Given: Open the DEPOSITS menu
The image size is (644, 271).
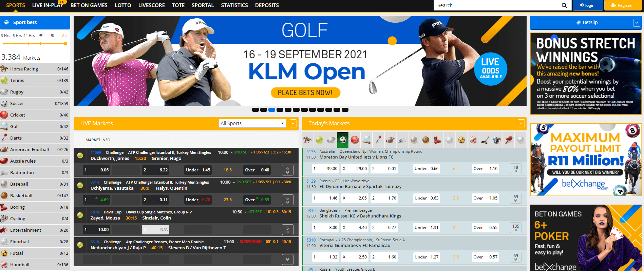Looking at the screenshot, I should point(267,5).
